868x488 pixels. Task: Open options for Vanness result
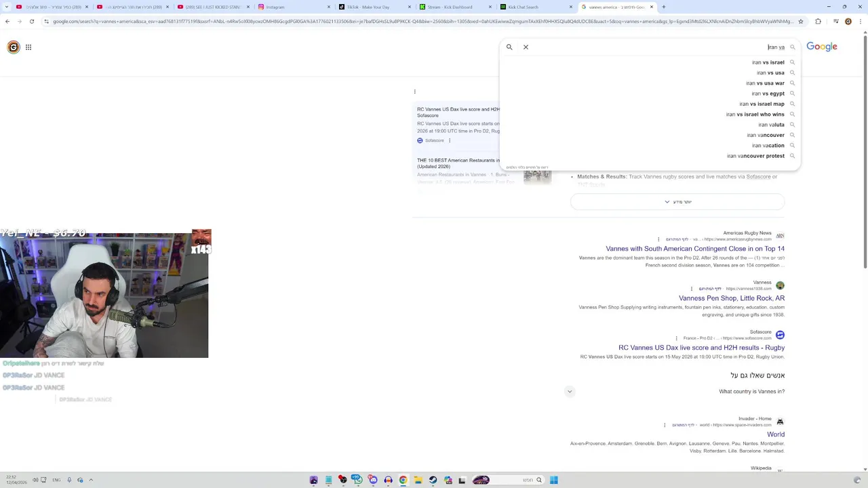click(x=692, y=289)
